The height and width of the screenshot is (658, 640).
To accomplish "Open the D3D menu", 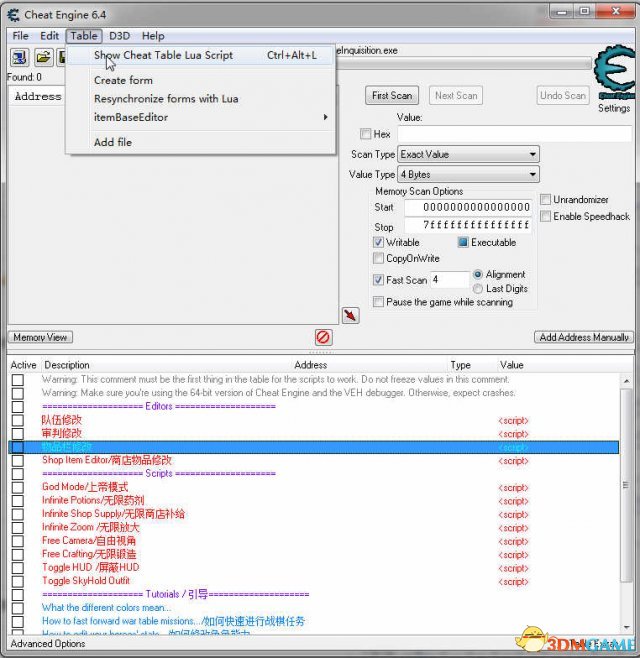I will click(x=120, y=36).
